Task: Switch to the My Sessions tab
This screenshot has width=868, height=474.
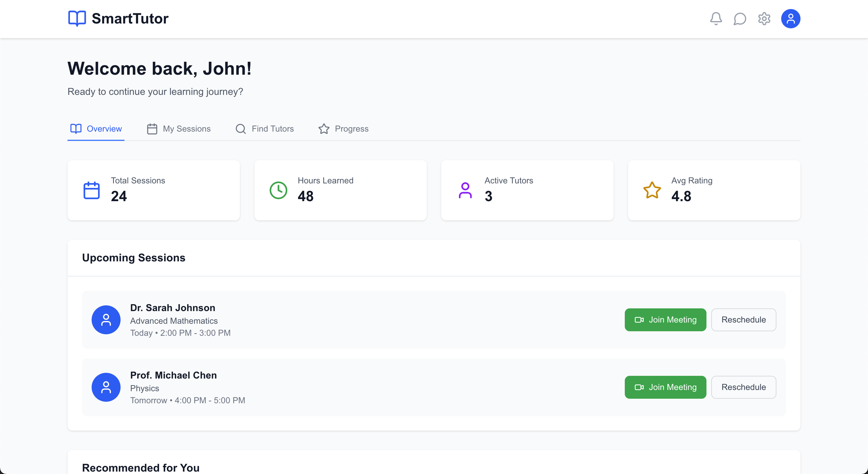Action: point(179,129)
